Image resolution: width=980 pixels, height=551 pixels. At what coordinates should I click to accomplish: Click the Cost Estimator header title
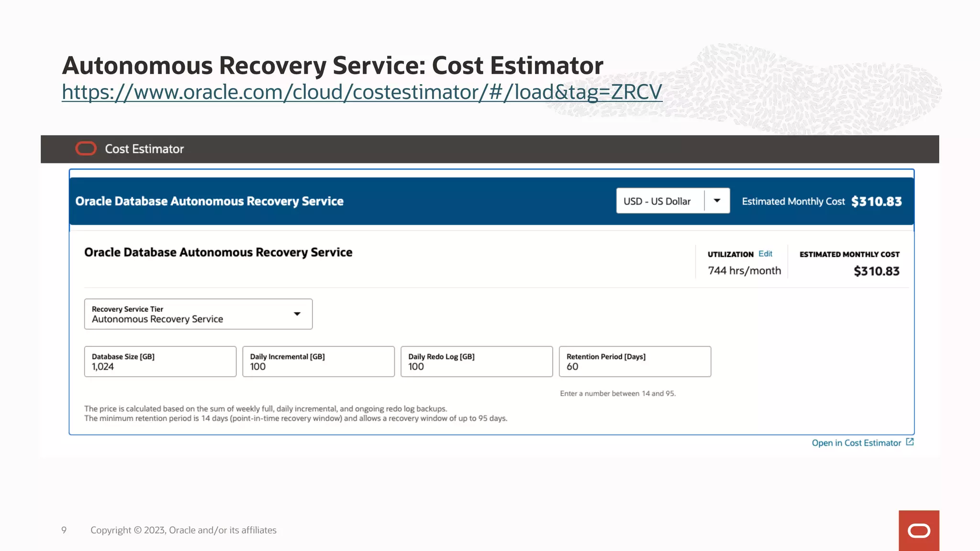(x=144, y=149)
